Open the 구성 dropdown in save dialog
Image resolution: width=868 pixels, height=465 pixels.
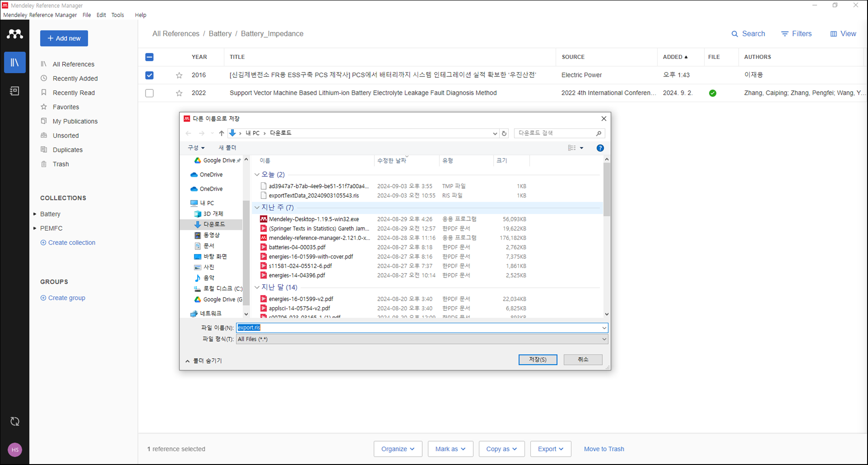click(196, 148)
